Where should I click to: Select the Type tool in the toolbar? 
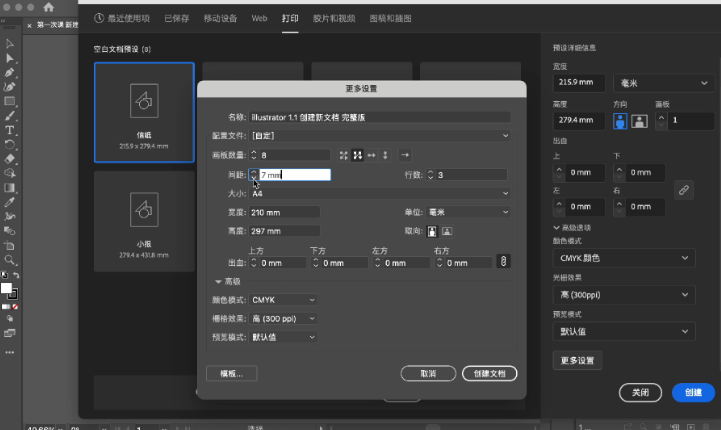(10, 130)
